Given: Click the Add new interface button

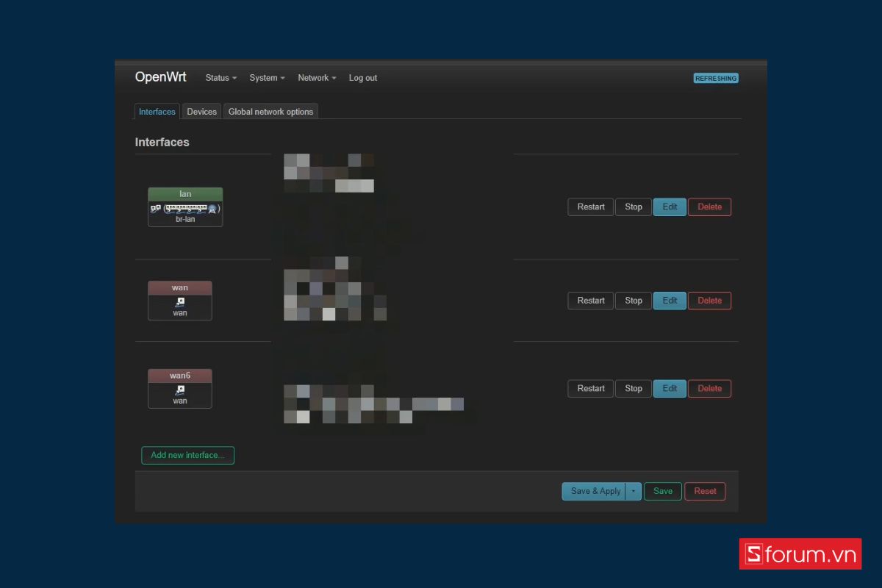Looking at the screenshot, I should point(187,455).
